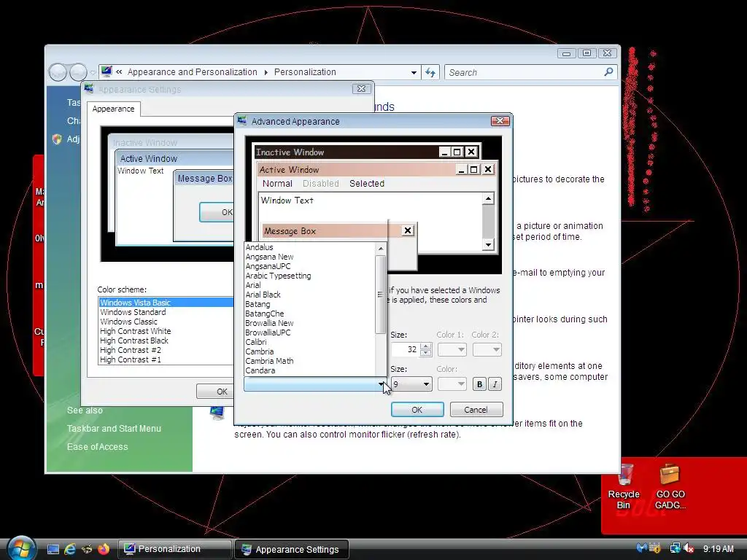Open the Color 2 swatch dropdown
This screenshot has width=747, height=560.
pyautogui.click(x=487, y=349)
